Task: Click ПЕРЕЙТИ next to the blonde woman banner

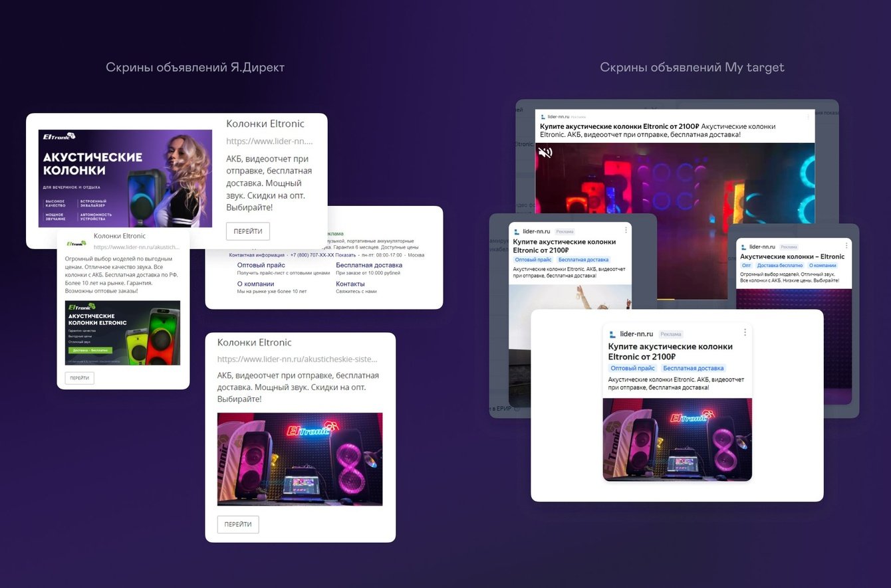Action: point(248,231)
